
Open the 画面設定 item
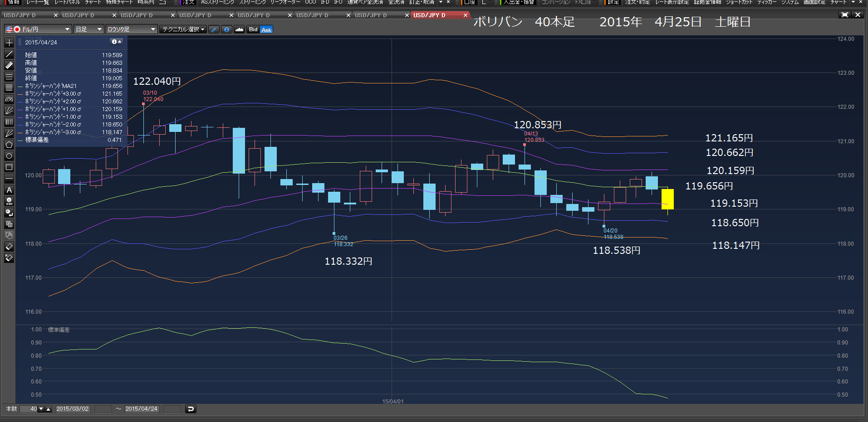click(x=814, y=2)
